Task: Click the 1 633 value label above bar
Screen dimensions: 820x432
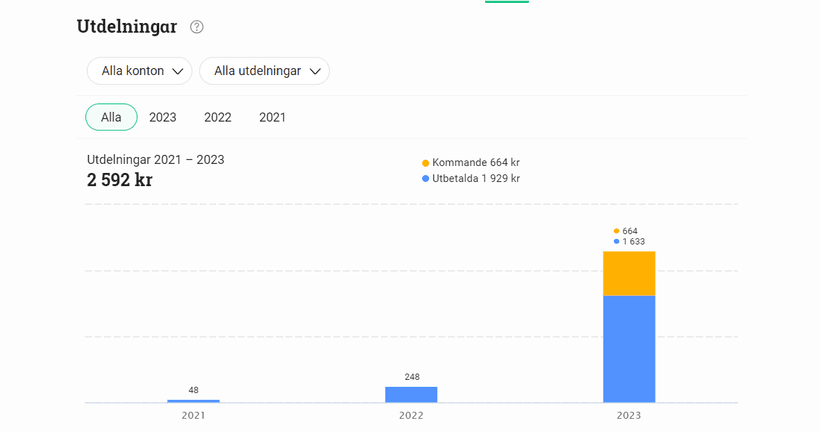Action: (633, 242)
